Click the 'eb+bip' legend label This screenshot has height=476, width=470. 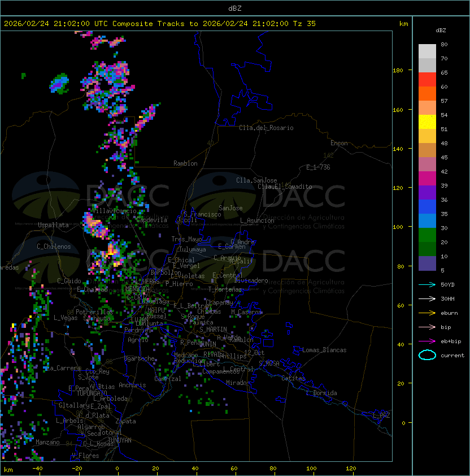click(451, 341)
